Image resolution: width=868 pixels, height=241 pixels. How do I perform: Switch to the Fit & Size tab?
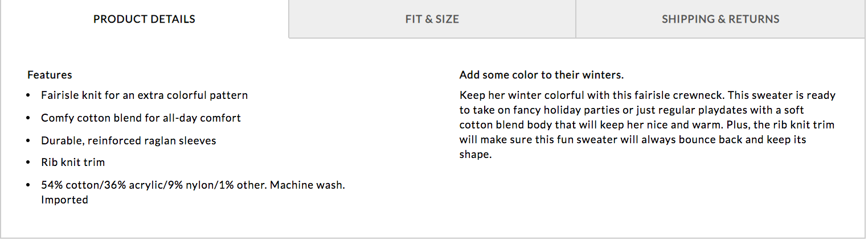coord(432,19)
